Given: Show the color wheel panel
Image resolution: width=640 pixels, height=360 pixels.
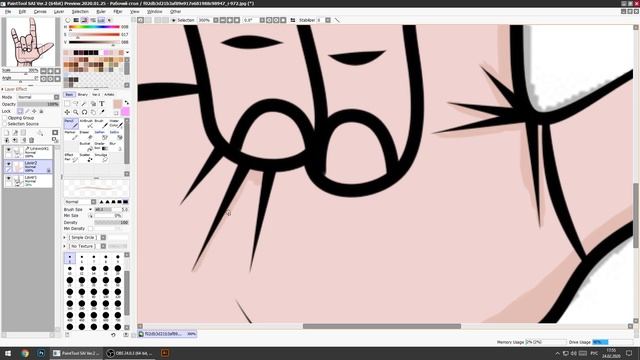Looking at the screenshot, I should [68, 20].
